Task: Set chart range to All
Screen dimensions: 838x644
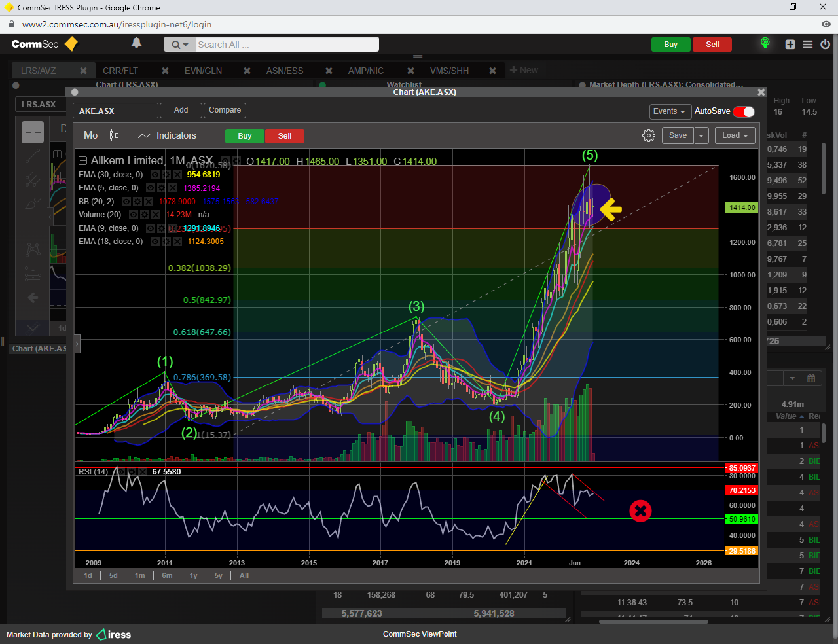Action: tap(244, 575)
